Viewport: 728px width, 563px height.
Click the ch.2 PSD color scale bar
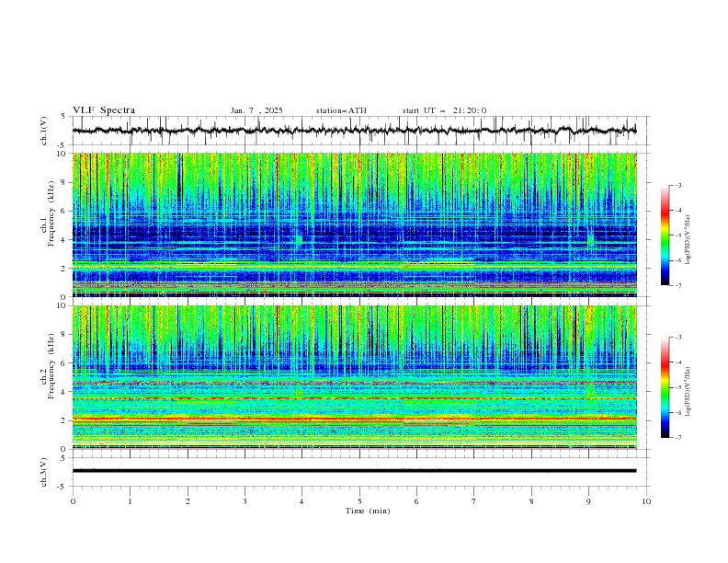[665, 387]
